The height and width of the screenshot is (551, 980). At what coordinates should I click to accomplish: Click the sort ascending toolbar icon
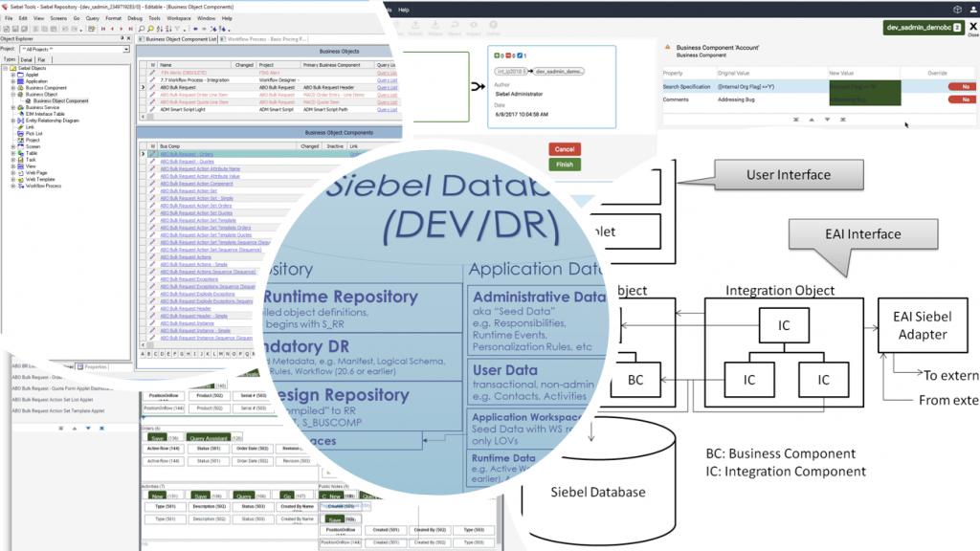[160, 29]
